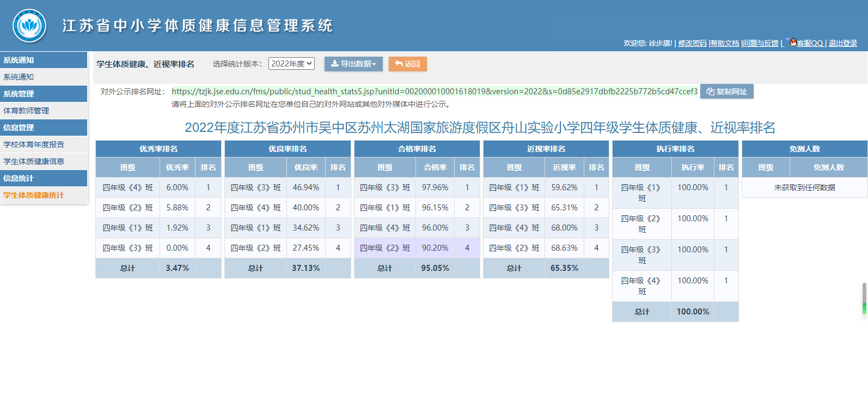Click the 优良率排名 table header
868x412 pixels.
[288, 149]
